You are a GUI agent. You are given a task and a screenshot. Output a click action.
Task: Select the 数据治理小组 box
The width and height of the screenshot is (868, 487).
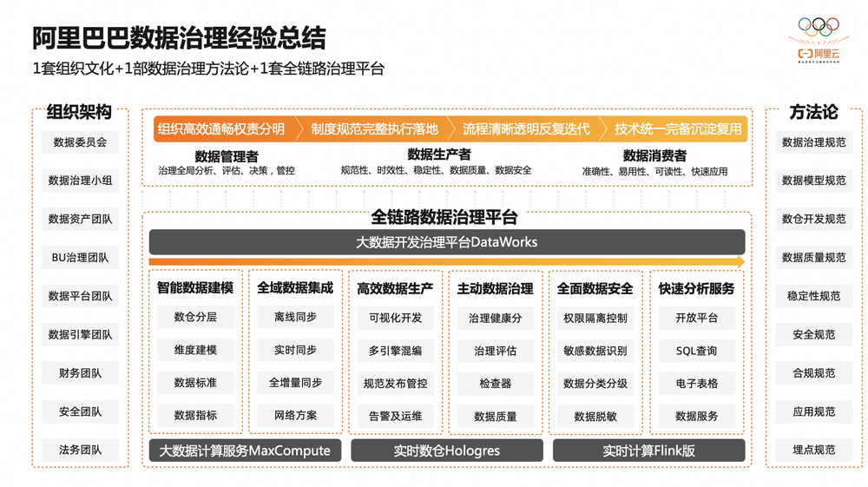tap(80, 181)
